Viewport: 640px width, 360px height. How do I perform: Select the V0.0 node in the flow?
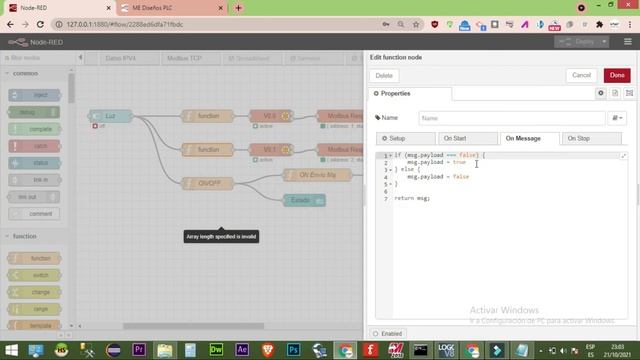pyautogui.click(x=270, y=116)
